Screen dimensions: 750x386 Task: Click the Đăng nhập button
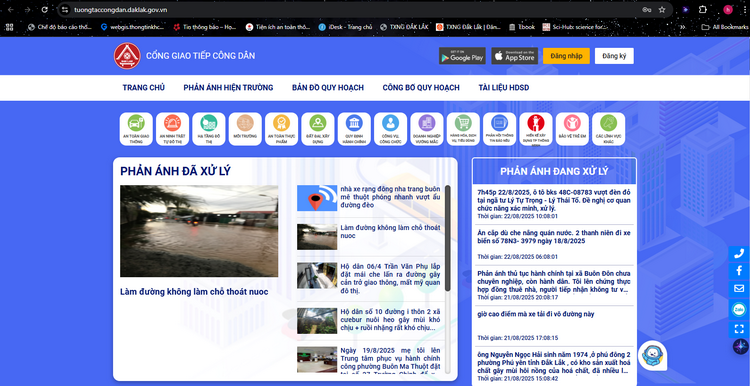[x=566, y=56]
